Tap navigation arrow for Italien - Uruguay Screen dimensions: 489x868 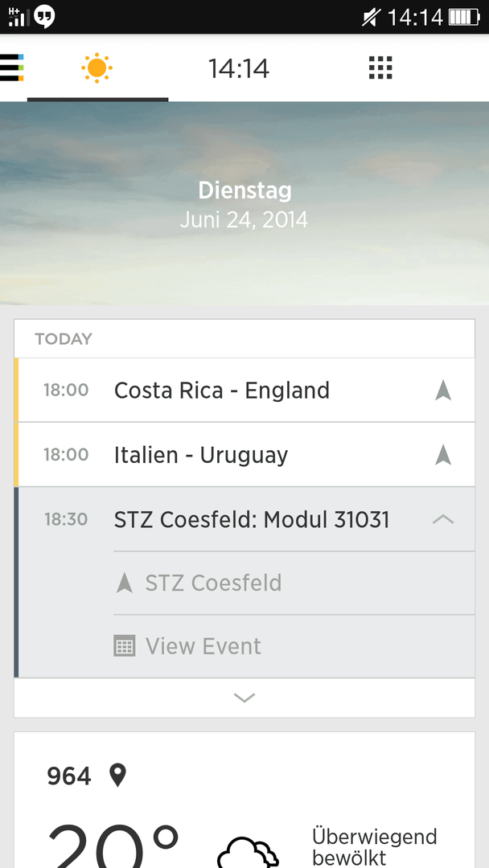tap(443, 455)
